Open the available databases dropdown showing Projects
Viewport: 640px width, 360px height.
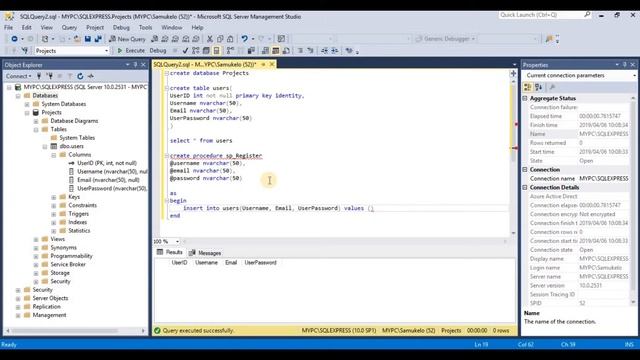click(x=72, y=51)
